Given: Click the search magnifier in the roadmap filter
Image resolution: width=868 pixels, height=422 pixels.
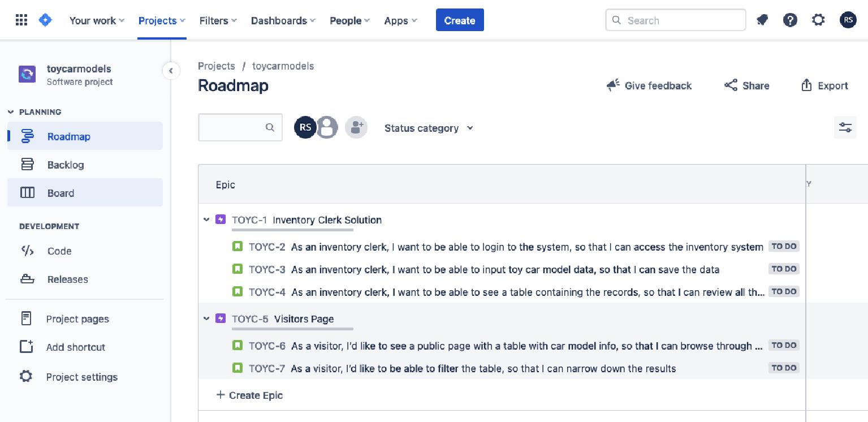Looking at the screenshot, I should click(x=270, y=127).
